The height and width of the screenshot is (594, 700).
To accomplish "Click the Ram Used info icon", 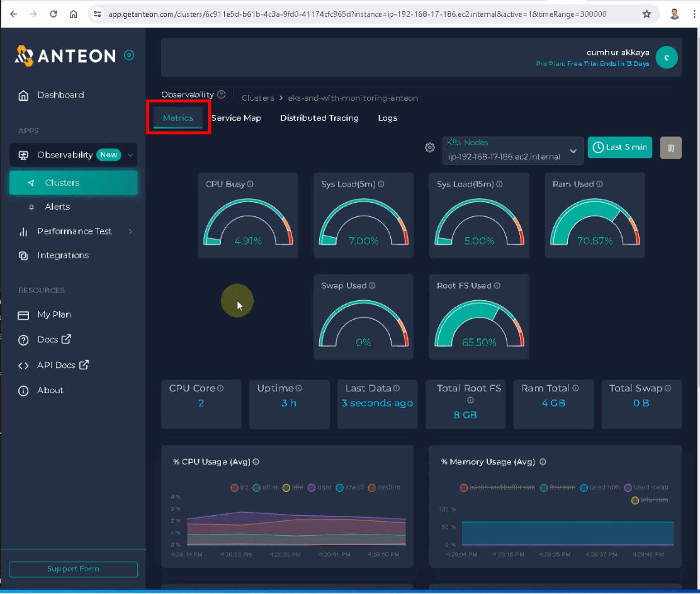I will click(599, 184).
